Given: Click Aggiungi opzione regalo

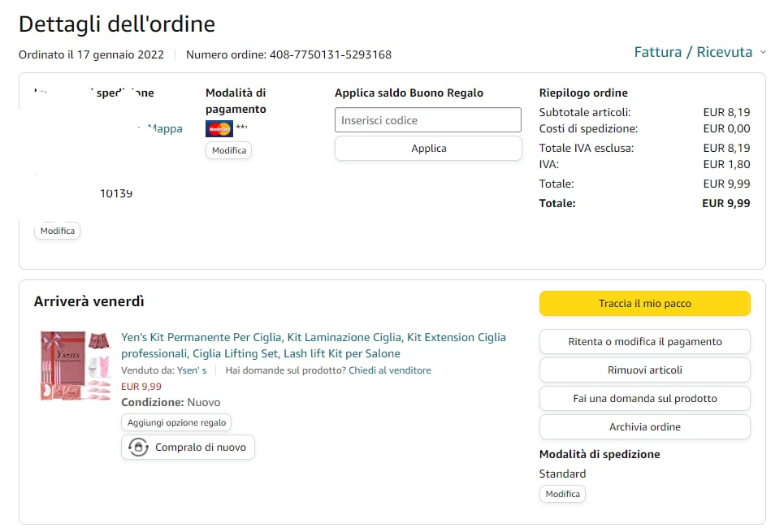Looking at the screenshot, I should 176,422.
